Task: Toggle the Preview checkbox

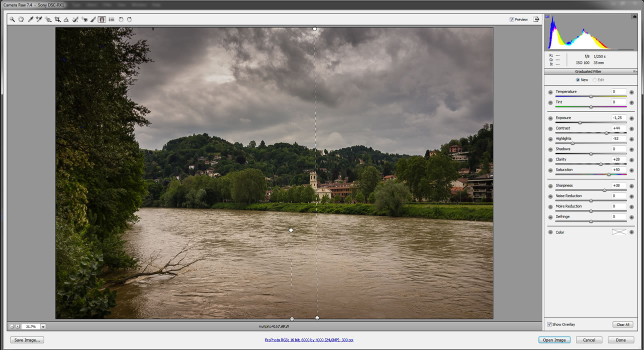Action: [x=512, y=19]
